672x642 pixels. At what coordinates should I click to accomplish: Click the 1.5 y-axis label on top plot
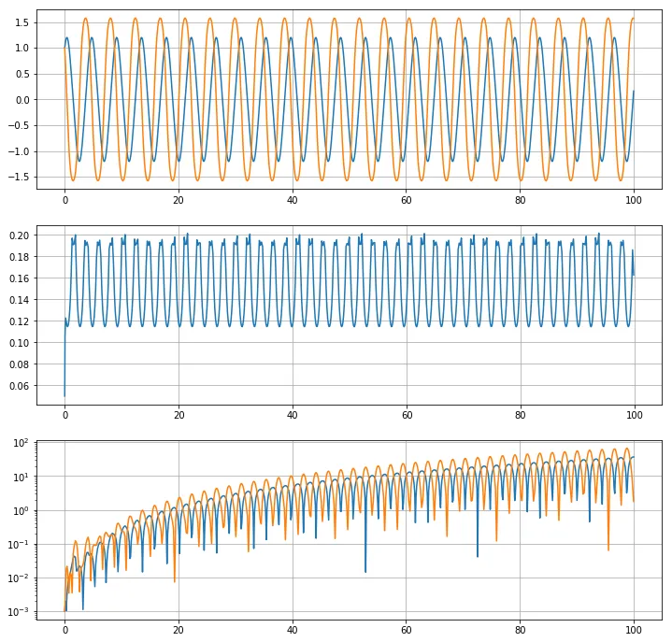(x=21, y=22)
